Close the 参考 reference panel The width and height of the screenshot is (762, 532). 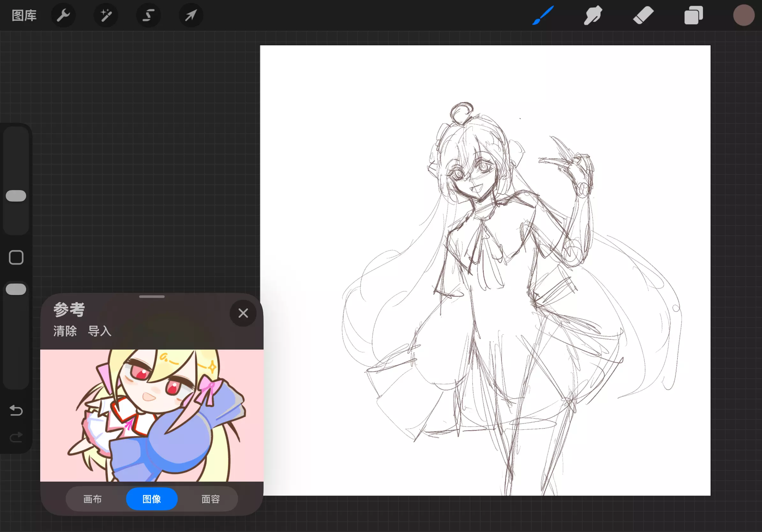(243, 313)
